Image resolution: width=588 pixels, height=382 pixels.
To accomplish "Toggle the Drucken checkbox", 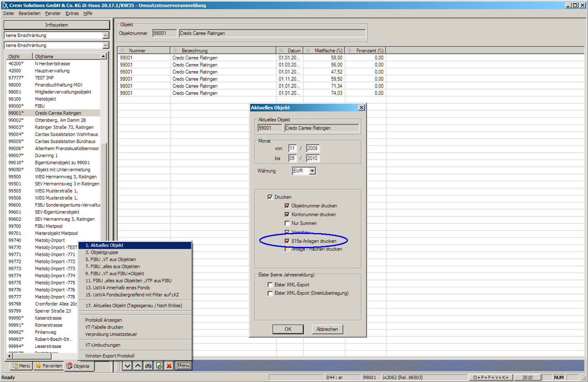I will pos(270,197).
